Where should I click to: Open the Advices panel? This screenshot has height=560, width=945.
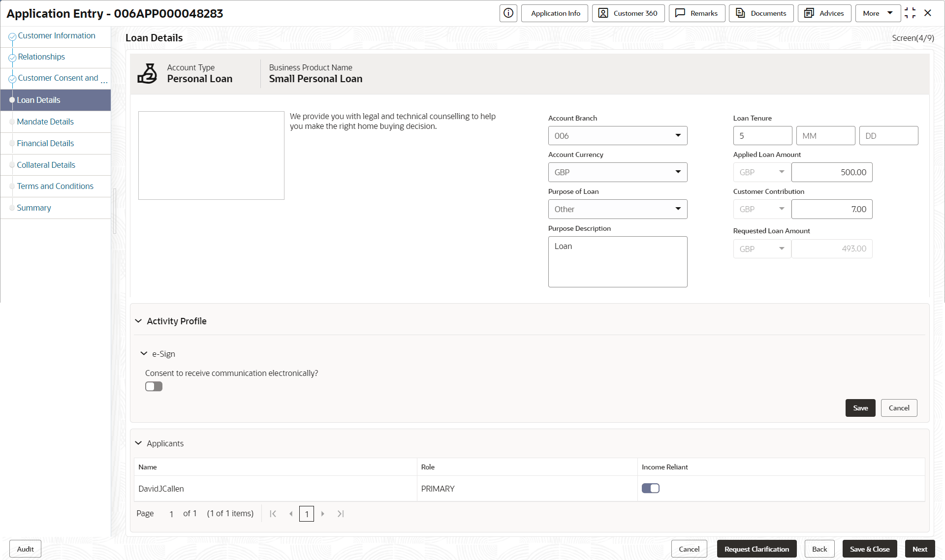(824, 13)
